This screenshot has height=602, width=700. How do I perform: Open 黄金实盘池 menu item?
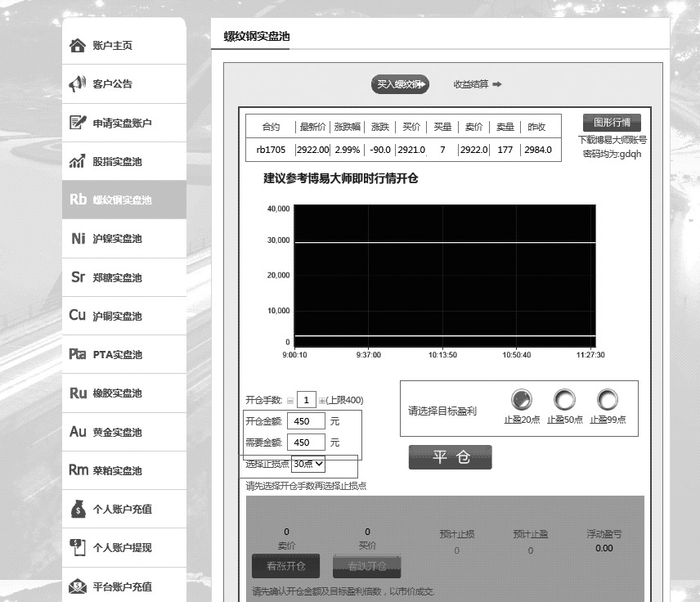[x=124, y=432]
